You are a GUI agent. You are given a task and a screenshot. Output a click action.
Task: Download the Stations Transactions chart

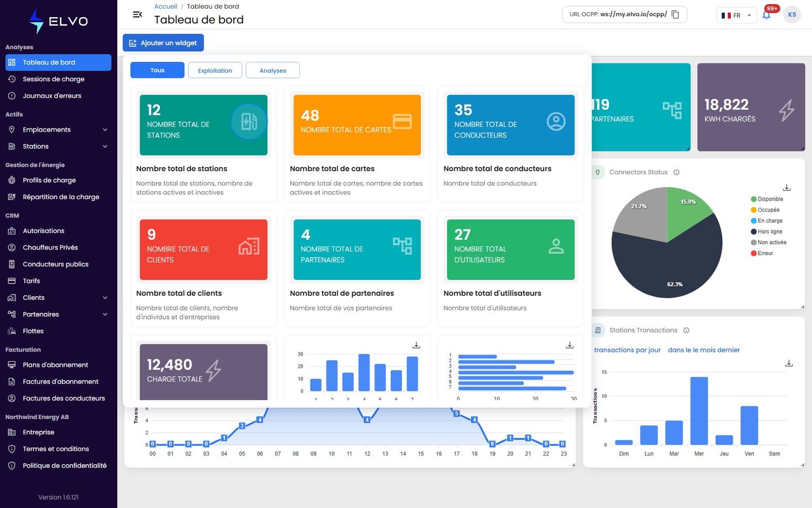tap(789, 363)
